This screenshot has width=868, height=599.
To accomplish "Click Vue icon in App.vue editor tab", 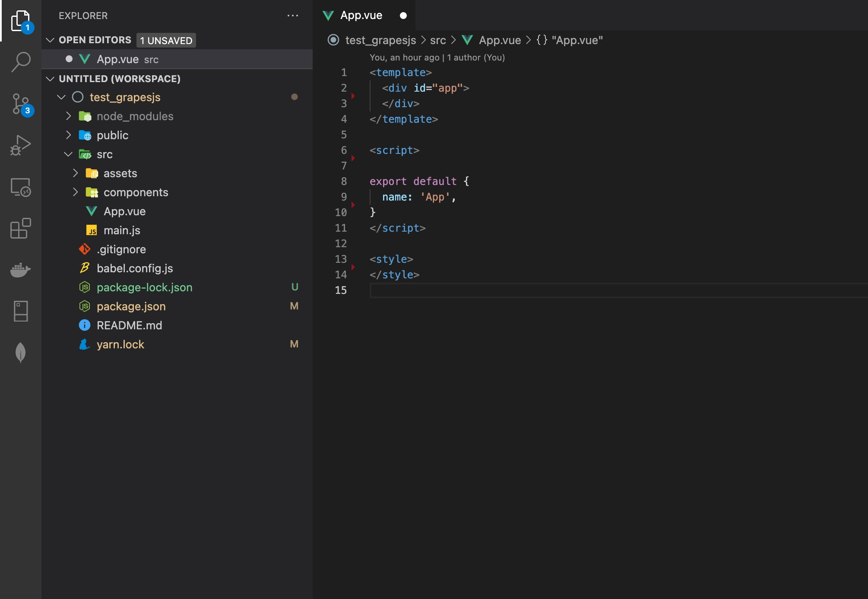I will [x=328, y=16].
